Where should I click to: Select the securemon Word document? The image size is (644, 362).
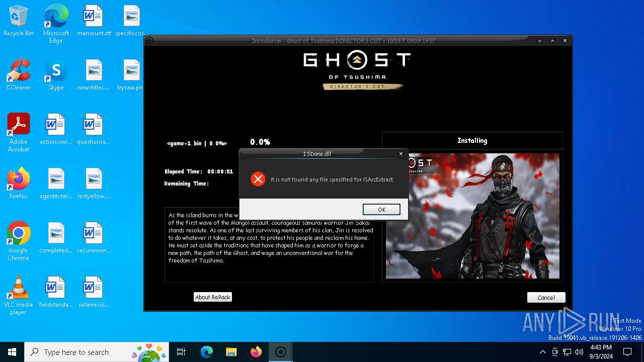94,238
